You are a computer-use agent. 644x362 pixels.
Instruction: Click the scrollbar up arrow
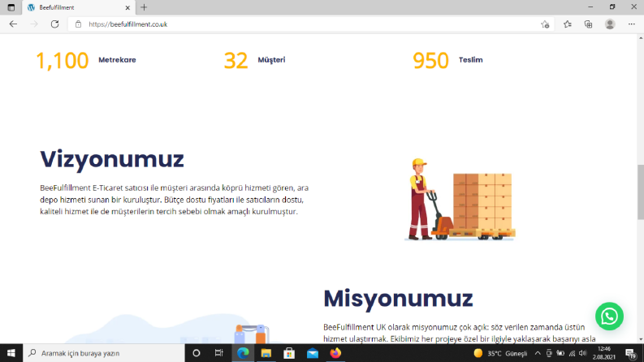click(640, 38)
